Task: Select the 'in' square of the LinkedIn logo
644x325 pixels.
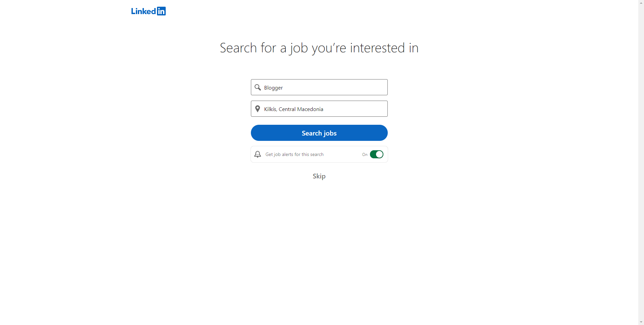Action: point(161,11)
